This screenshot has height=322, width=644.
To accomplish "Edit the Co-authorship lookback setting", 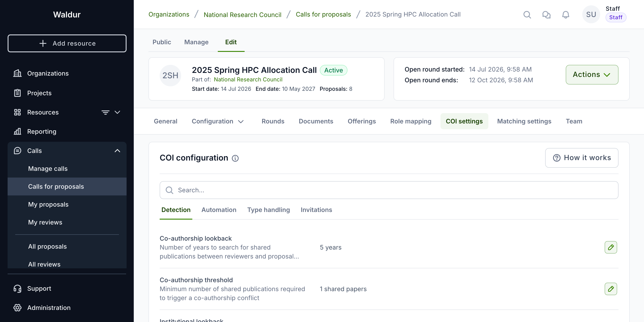I will (x=611, y=247).
